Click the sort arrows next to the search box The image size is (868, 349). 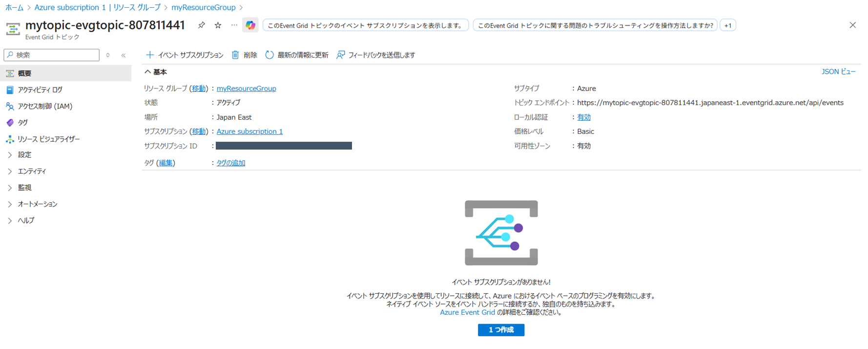click(x=108, y=55)
